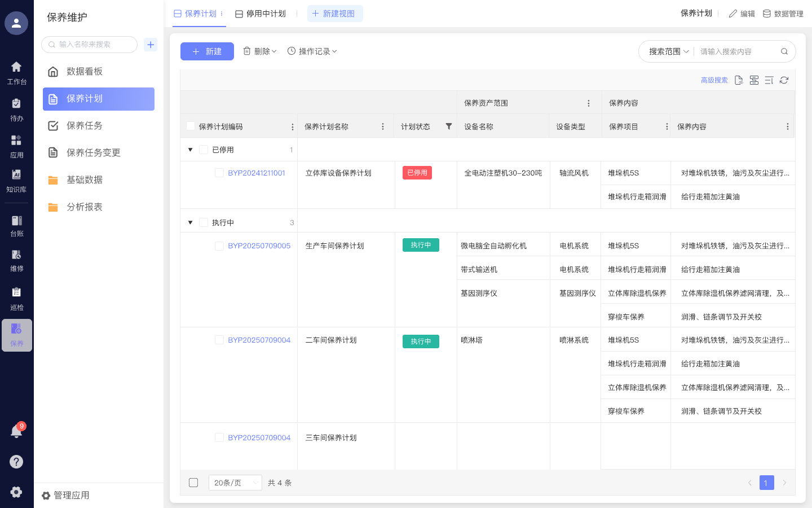Check the select-all checkbox in table header
The height and width of the screenshot is (508, 812).
coord(191,126)
